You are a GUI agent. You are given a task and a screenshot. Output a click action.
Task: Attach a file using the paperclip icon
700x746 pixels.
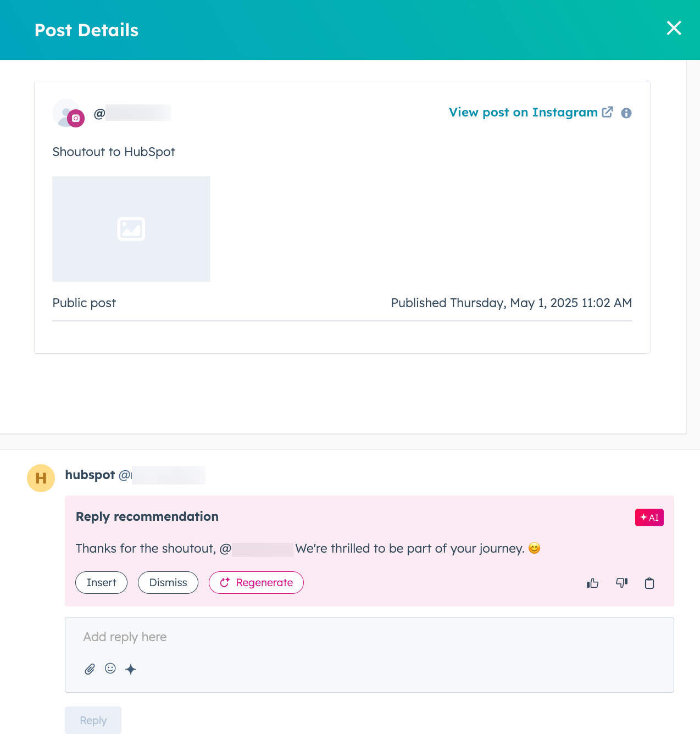(x=90, y=669)
